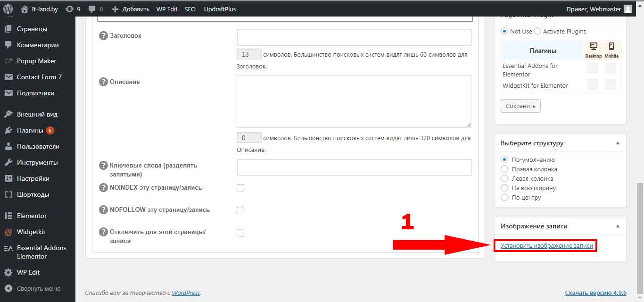The image size is (644, 302).
Task: Open the Плагины menu in sidebar
Action: click(x=30, y=130)
